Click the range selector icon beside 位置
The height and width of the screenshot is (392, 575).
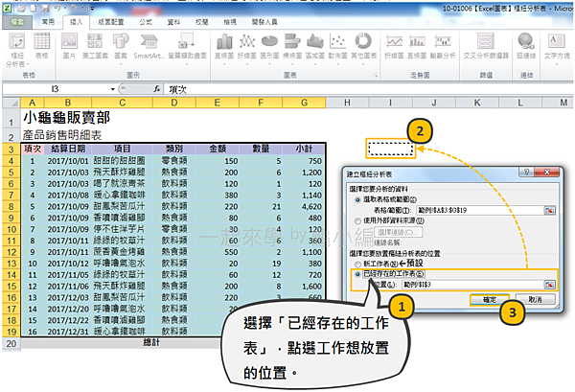click(549, 285)
